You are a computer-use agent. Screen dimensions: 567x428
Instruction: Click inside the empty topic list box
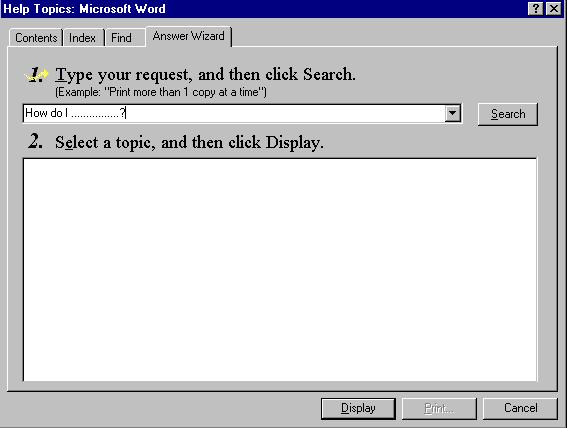(280, 270)
